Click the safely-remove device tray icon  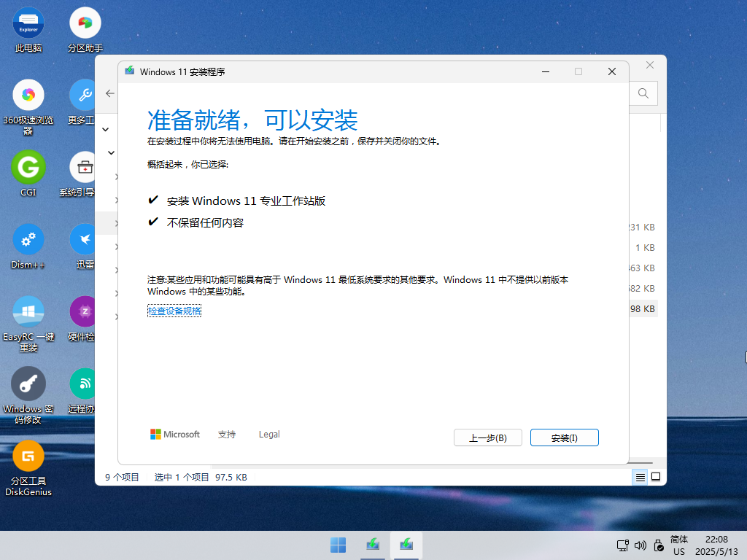click(659, 545)
